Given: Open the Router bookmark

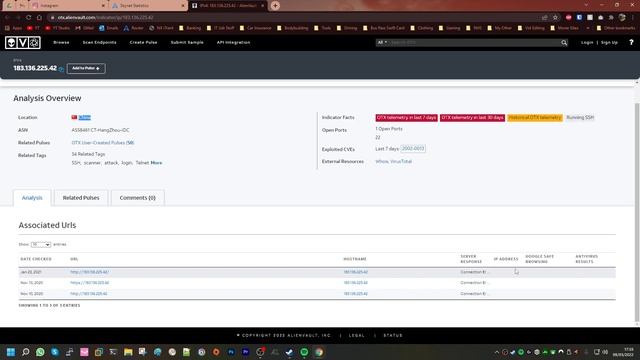Looking at the screenshot, I should [x=133, y=28].
